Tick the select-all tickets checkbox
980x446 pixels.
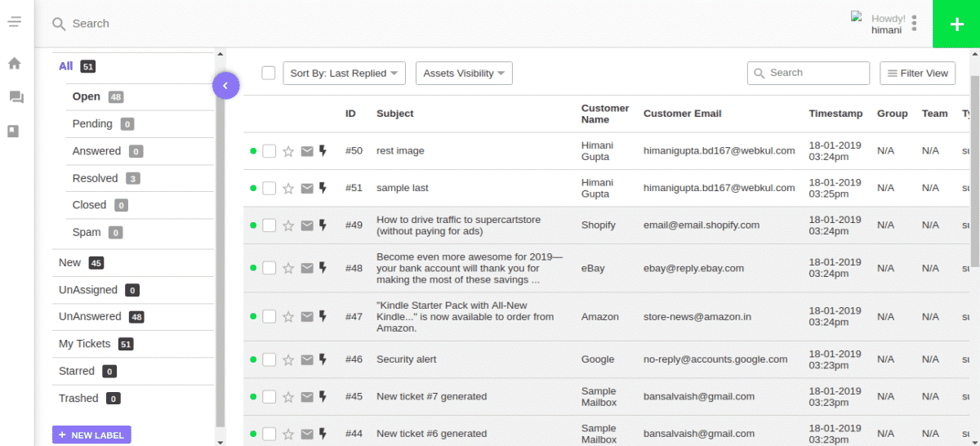pyautogui.click(x=269, y=74)
